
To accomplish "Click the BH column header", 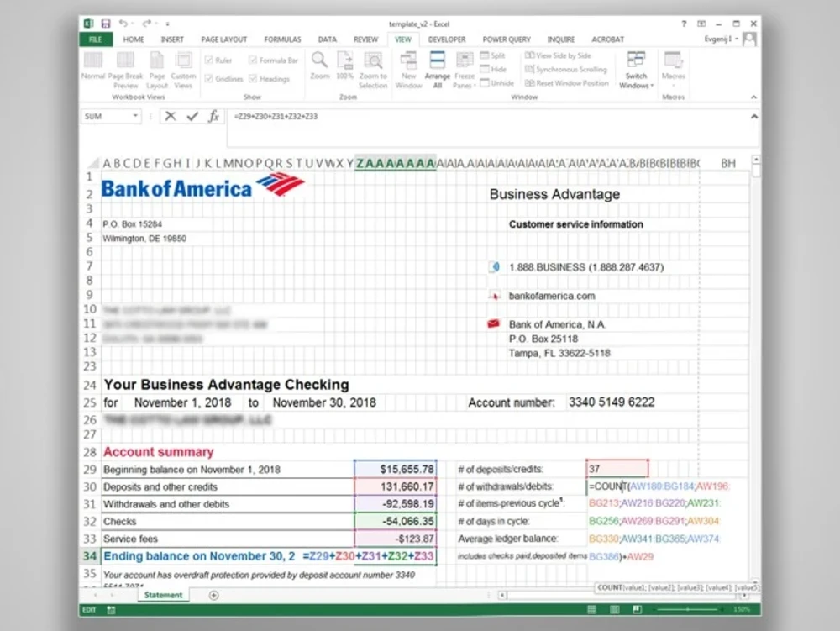I will tap(728, 163).
